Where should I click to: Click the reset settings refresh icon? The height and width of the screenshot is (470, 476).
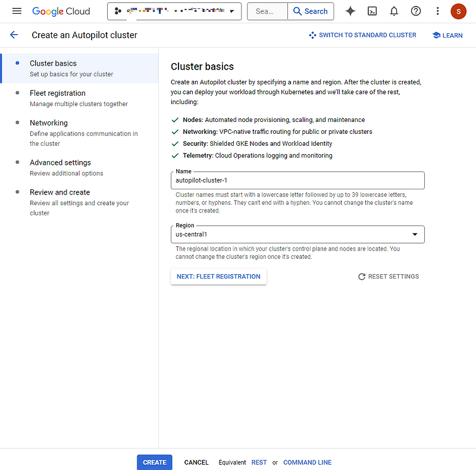point(361,276)
